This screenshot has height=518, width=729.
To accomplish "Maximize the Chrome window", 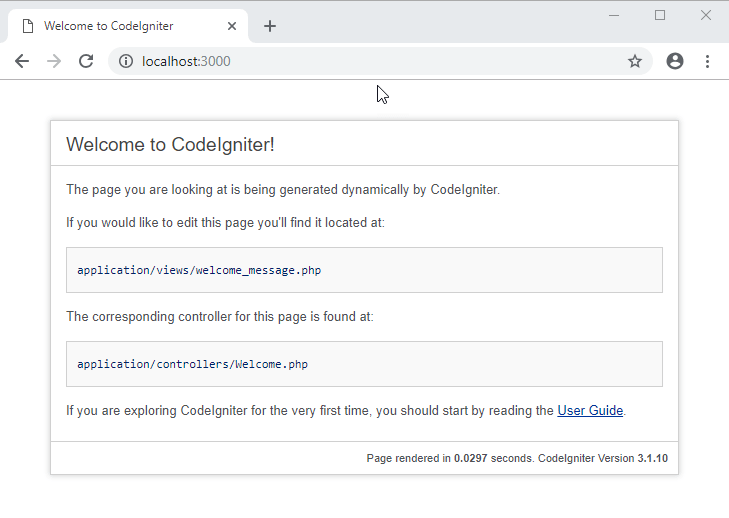I will coord(660,15).
